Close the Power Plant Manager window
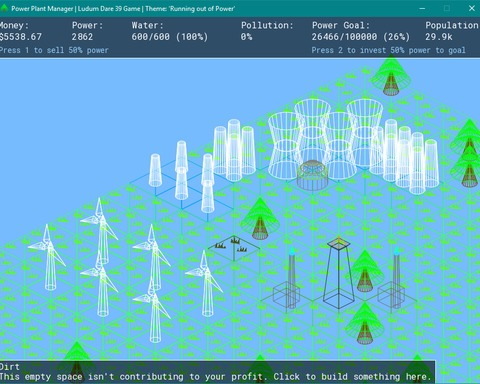 point(472,8)
